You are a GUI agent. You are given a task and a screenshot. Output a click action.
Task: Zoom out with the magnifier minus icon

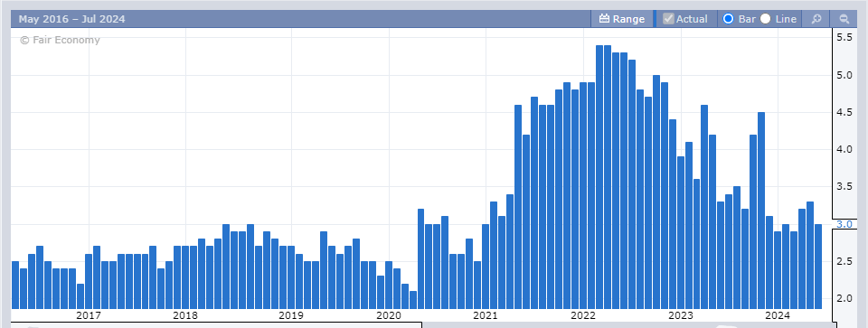(x=844, y=19)
